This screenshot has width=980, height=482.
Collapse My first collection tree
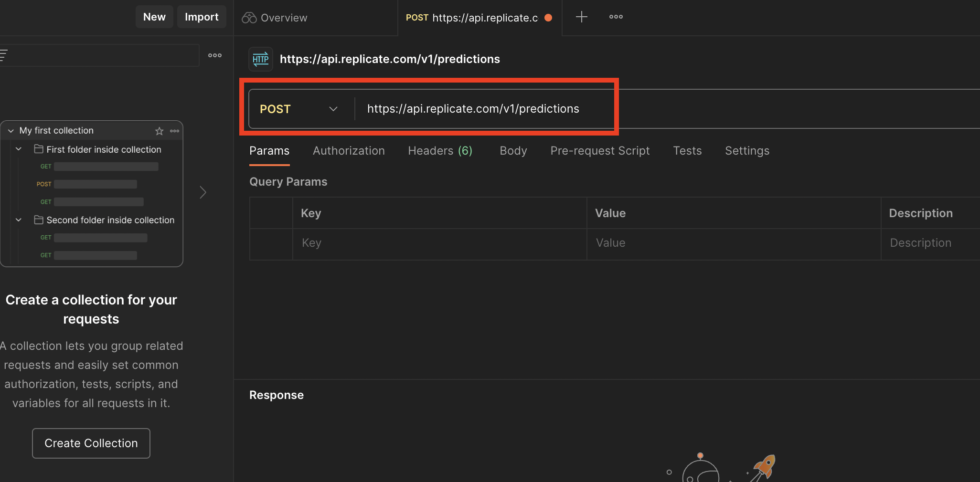tap(11, 131)
